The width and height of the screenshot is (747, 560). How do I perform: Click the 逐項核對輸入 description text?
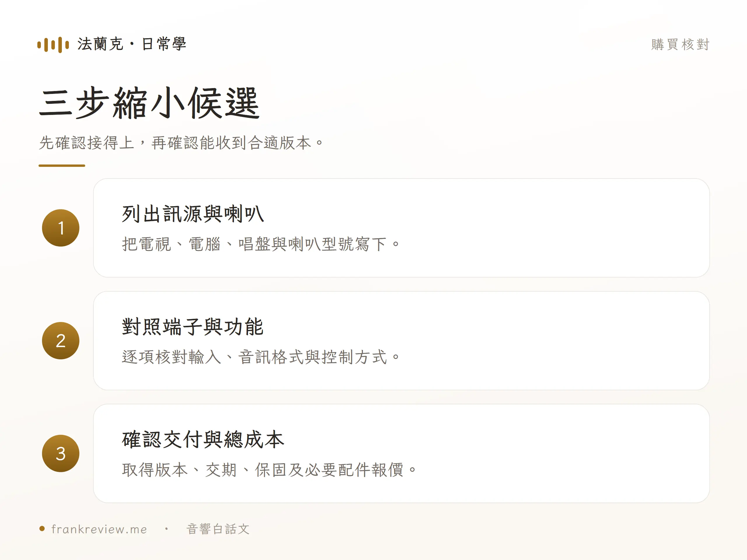[x=261, y=357]
